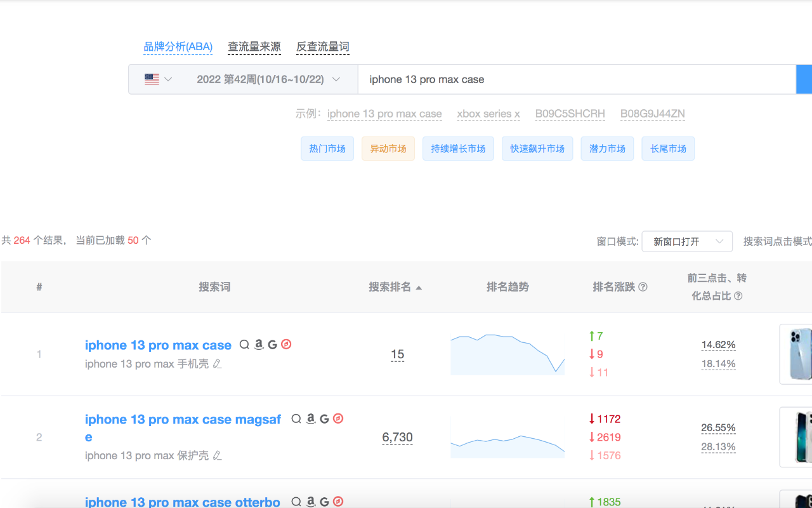
Task: Click 排名趋势 column header
Action: coord(507,287)
